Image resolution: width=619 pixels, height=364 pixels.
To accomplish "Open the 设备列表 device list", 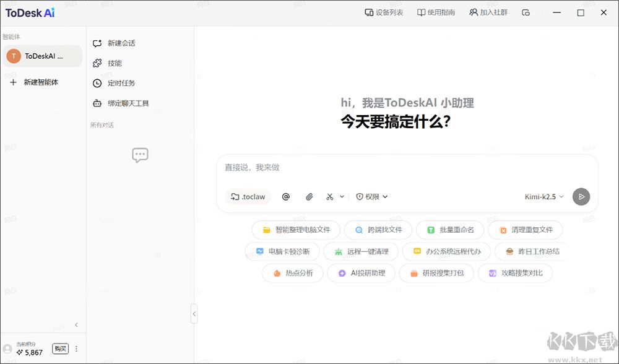I will click(384, 12).
